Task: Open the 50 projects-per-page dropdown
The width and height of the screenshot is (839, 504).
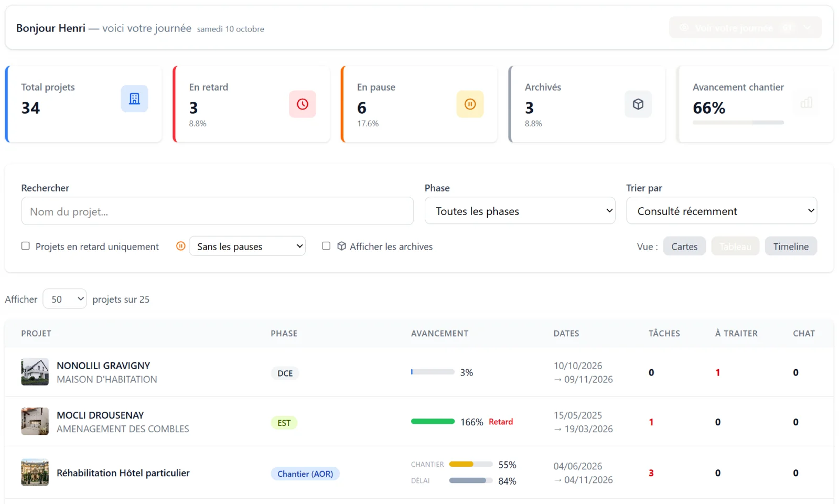Action: coord(64,299)
